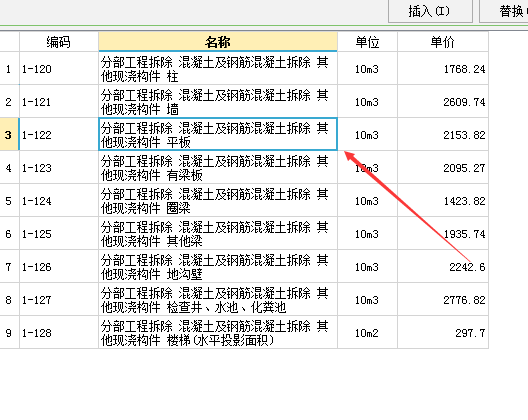Click unit cell 10m3 in row 1-125
Image resolution: width=528 pixels, height=420 pixels.
click(x=367, y=233)
